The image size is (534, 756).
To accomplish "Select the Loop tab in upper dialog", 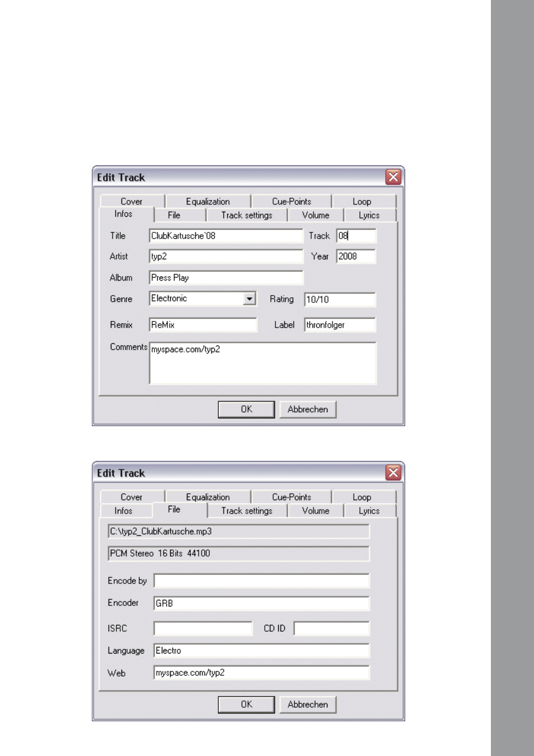I will 363,202.
